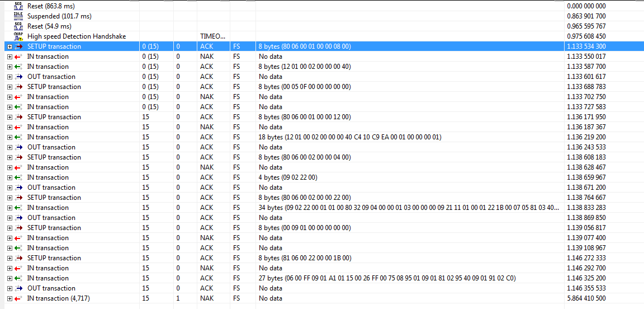Click timestamp 0.975 608 450

(x=586, y=36)
